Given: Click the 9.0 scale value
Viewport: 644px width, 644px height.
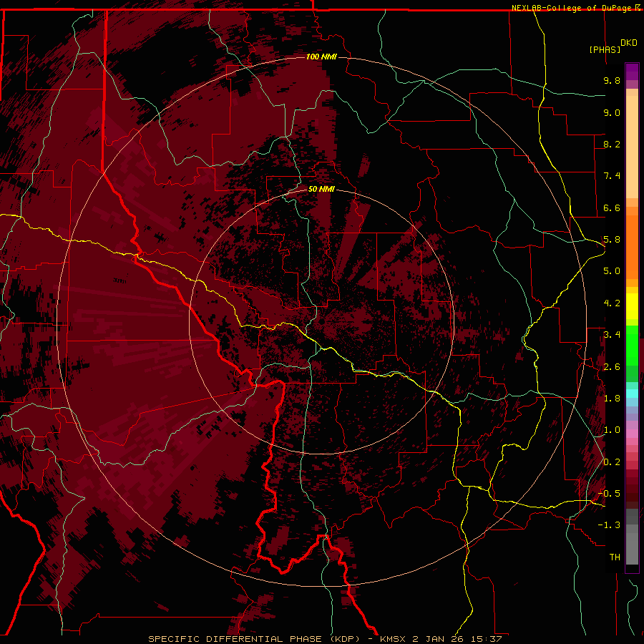Looking at the screenshot, I should (x=612, y=112).
